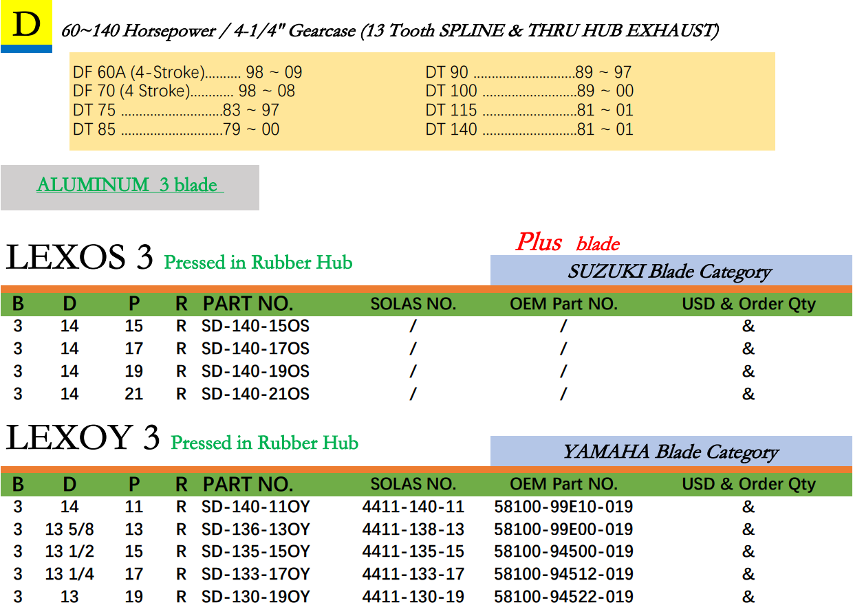The image size is (853, 616).
Task: Click OEM part 58100-94512-019
Action: pyautogui.click(x=563, y=573)
